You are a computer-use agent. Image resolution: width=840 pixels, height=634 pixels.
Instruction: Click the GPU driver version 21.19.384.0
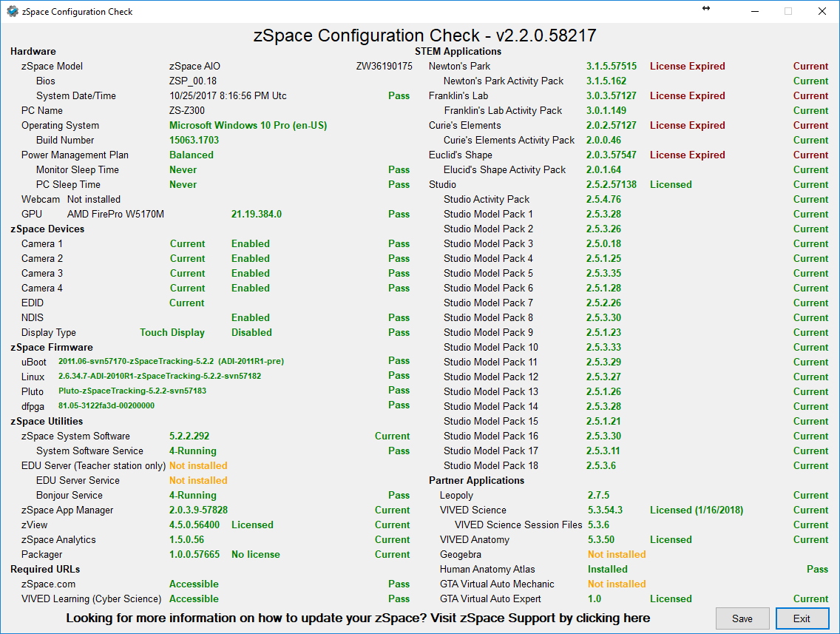(x=256, y=214)
